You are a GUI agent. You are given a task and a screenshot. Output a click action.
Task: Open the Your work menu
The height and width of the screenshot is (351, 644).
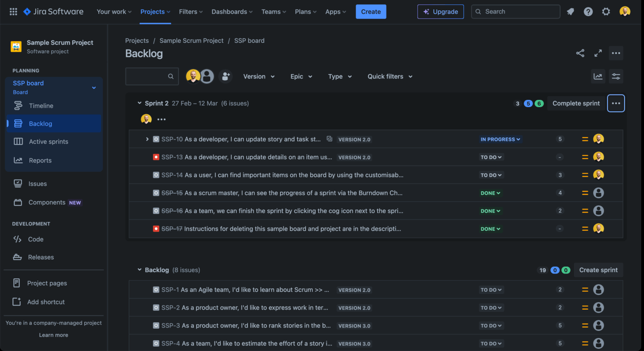click(x=114, y=12)
